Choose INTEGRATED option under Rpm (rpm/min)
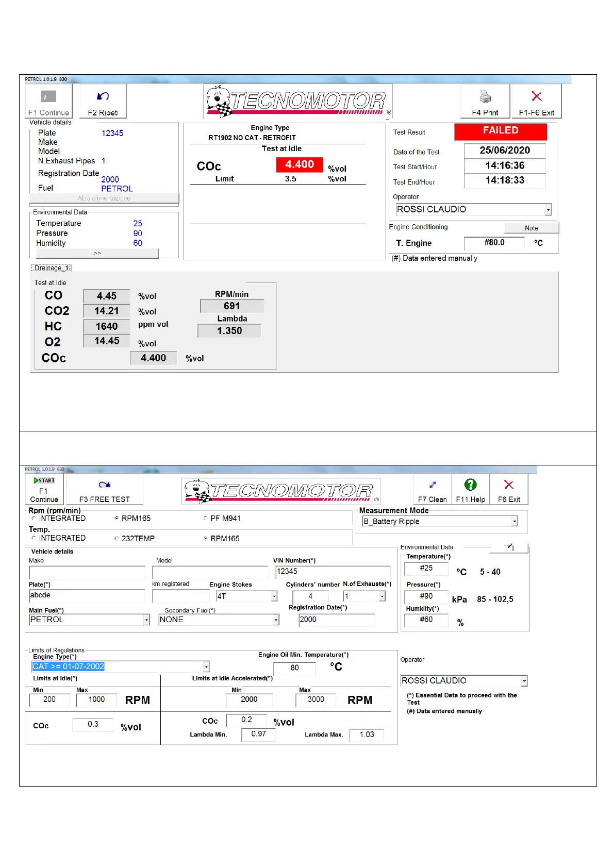The image size is (614, 868). point(34,519)
